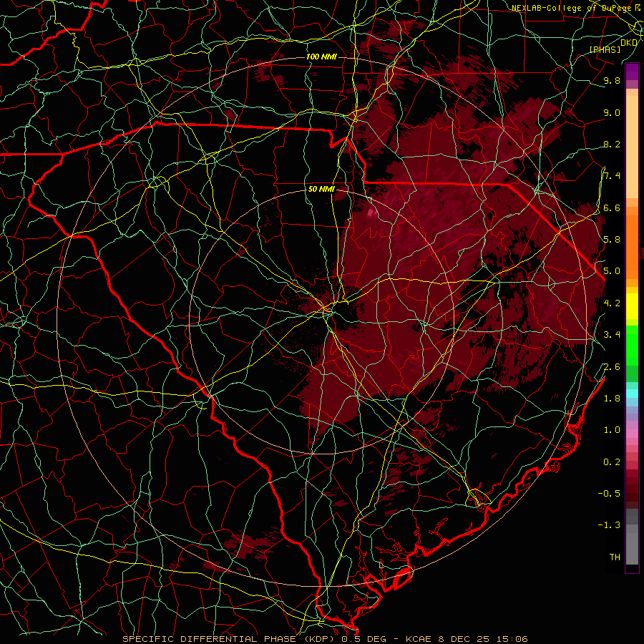The height and width of the screenshot is (644, 644).
Task: Click the 6.6 scale value
Action: click(612, 208)
